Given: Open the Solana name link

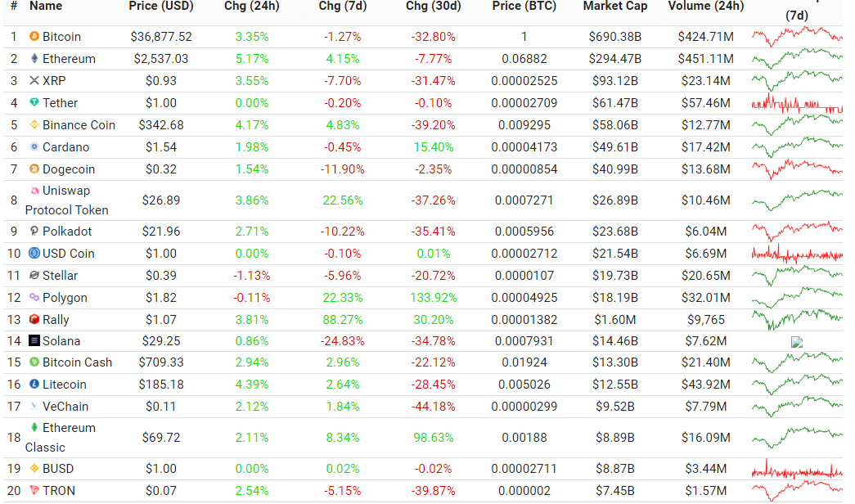Looking at the screenshot, I should [61, 341].
